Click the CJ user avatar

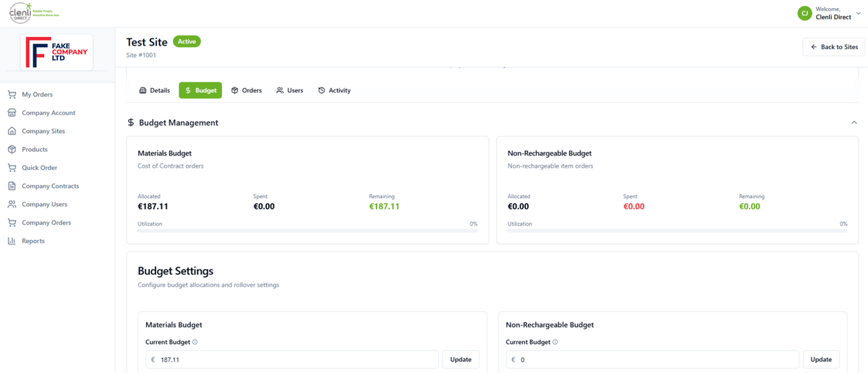tap(804, 13)
